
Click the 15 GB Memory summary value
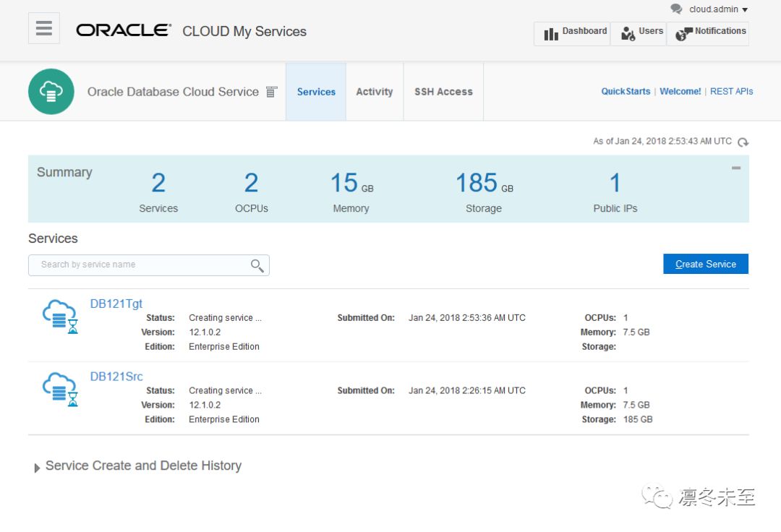point(351,183)
